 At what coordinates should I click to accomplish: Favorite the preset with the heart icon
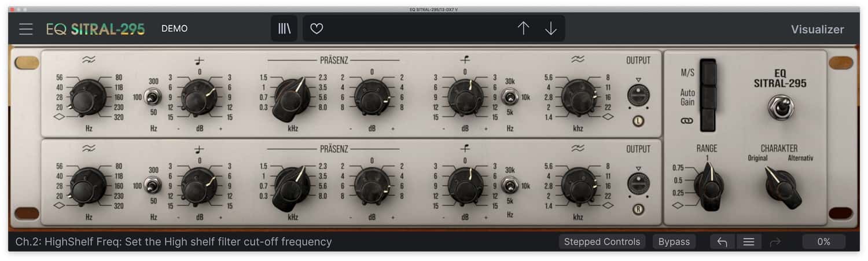click(x=317, y=28)
